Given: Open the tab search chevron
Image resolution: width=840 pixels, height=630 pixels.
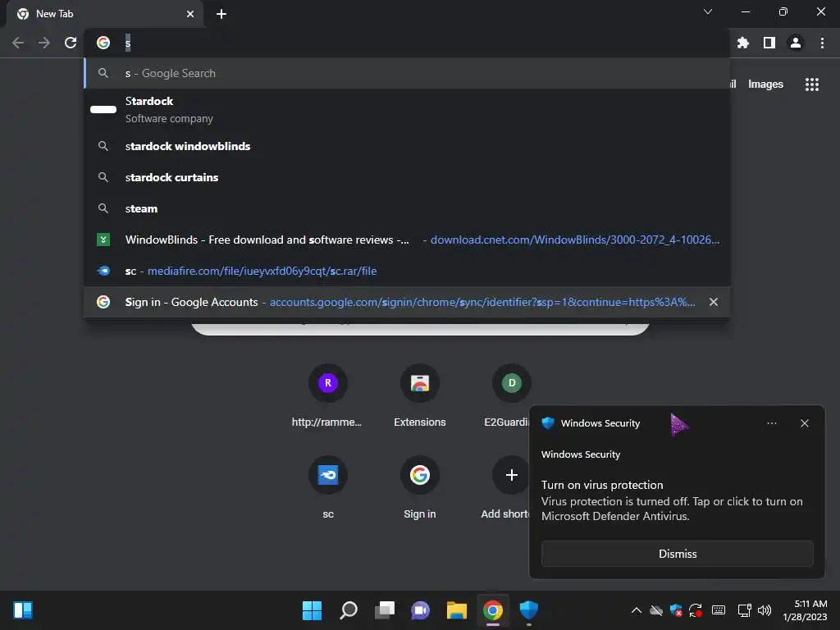Looking at the screenshot, I should 708,11.
